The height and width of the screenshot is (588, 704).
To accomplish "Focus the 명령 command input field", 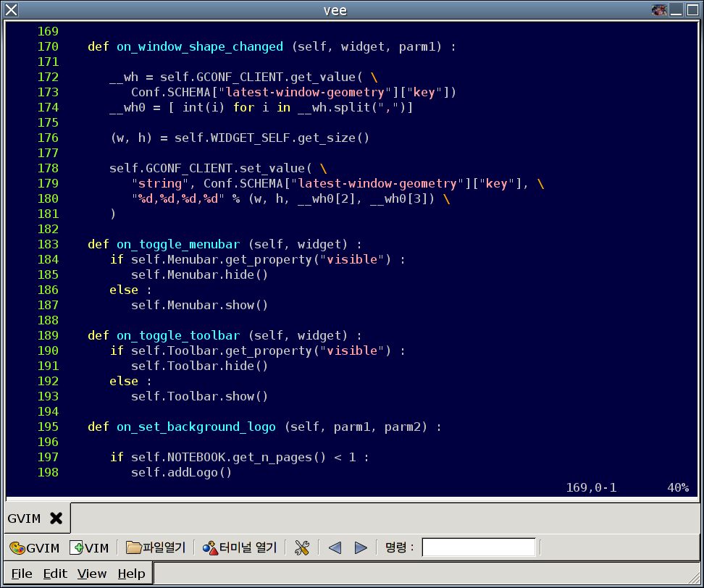I will pos(478,547).
